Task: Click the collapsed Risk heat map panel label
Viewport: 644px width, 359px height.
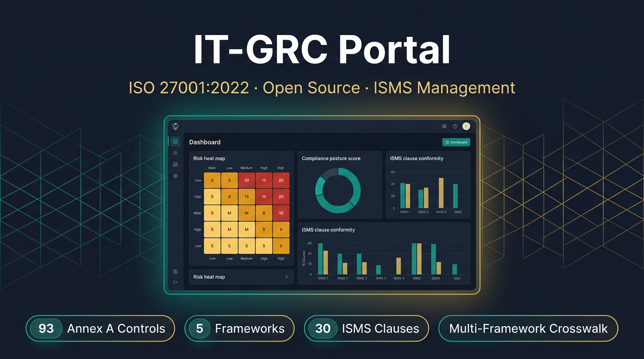Action: (209, 277)
